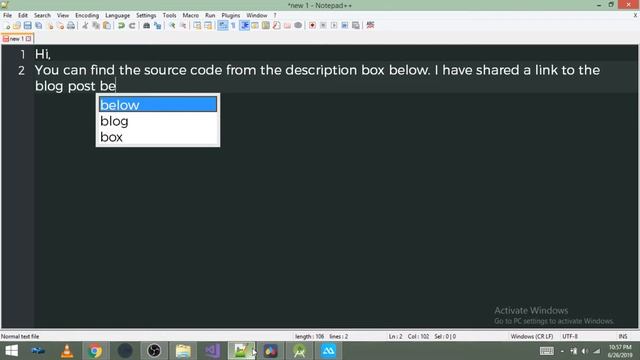Click the Paste toolbar icon
This screenshot has width=640, height=360.
[107, 25]
